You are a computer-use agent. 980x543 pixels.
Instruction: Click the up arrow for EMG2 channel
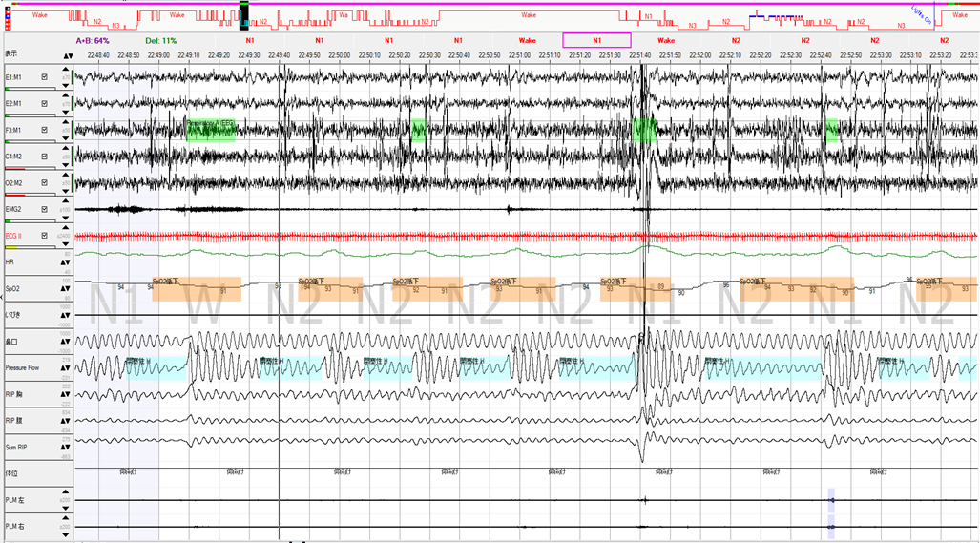click(x=66, y=200)
